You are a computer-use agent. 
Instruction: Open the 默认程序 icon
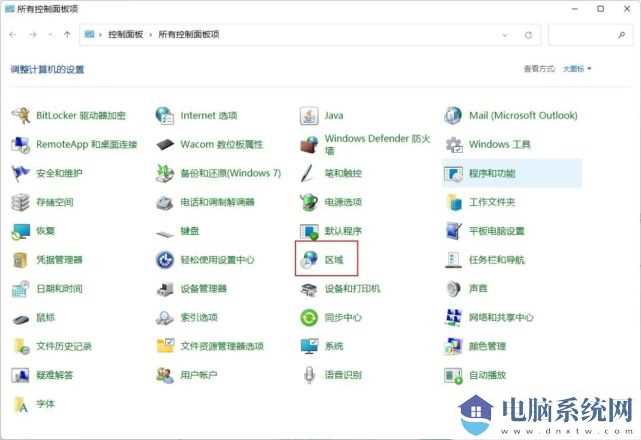309,231
